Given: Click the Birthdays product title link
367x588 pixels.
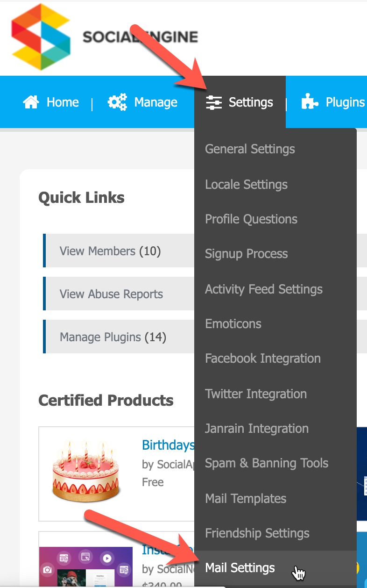Looking at the screenshot, I should (168, 445).
